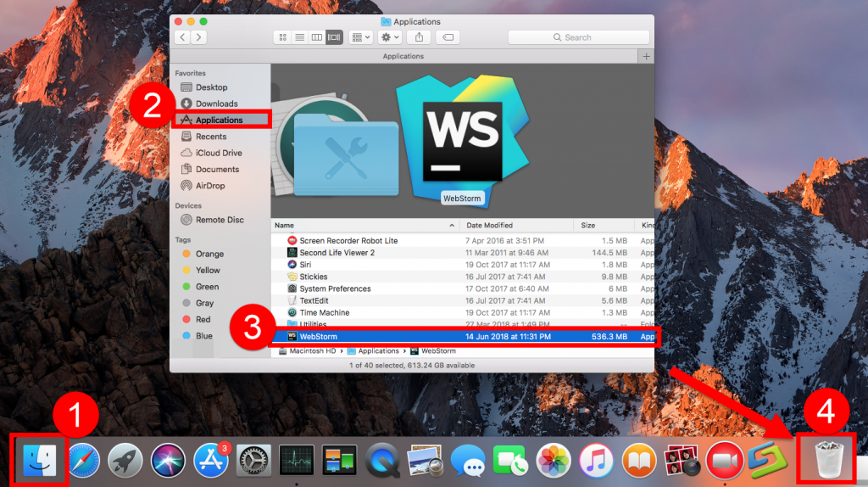Click the large WebStorm cover flow icon
The image size is (868, 487).
tap(461, 136)
